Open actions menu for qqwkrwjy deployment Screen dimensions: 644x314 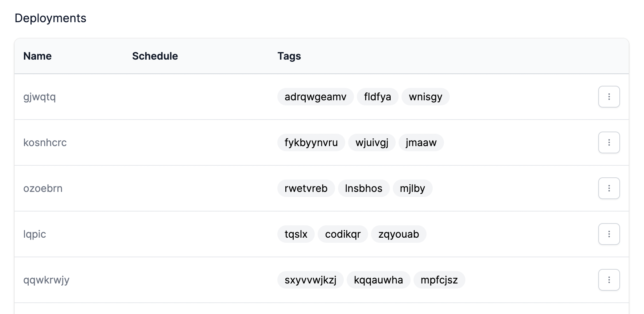[609, 280]
